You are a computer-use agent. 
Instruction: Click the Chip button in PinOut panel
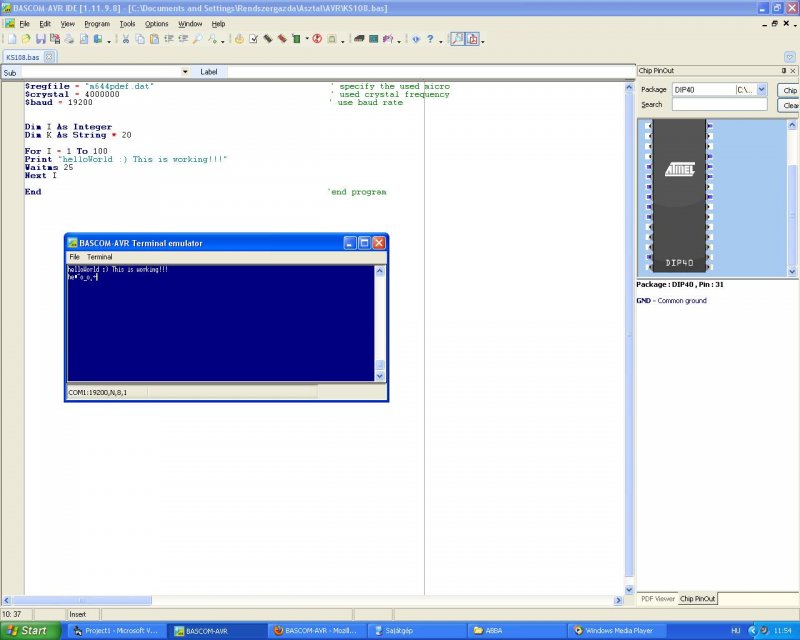789,90
